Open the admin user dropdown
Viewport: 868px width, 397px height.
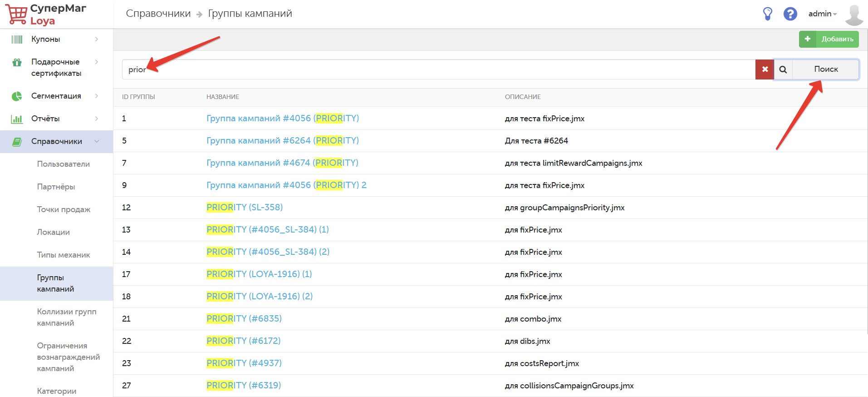pyautogui.click(x=822, y=14)
